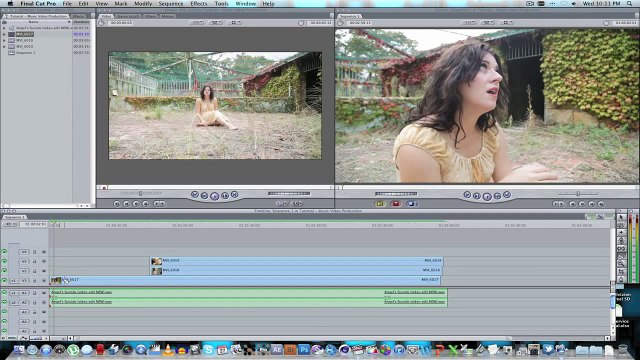Toggle Clip Overlays button in timeline

tap(24, 338)
